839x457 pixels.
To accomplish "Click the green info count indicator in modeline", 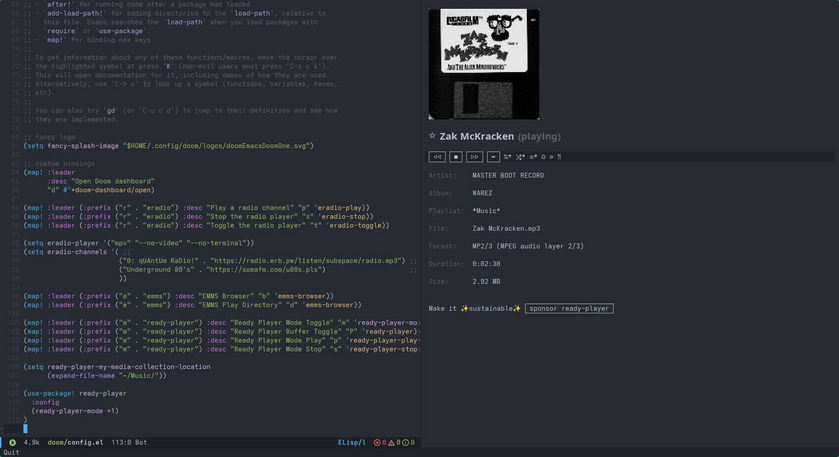I will [x=409, y=443].
